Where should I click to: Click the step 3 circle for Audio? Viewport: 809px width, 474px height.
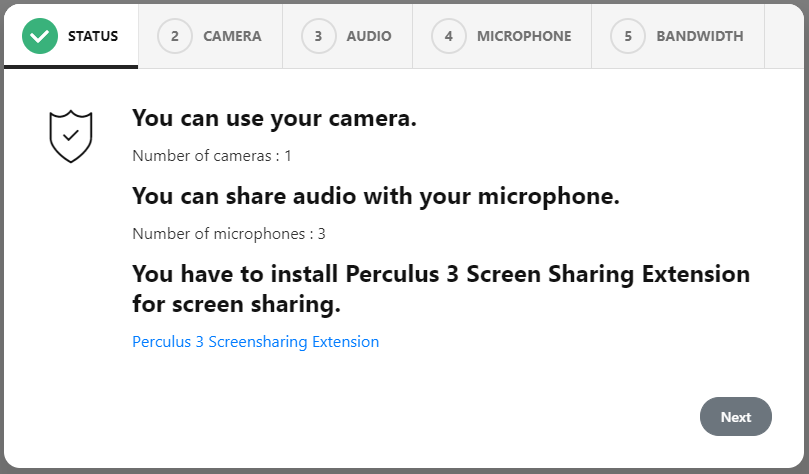coord(318,36)
